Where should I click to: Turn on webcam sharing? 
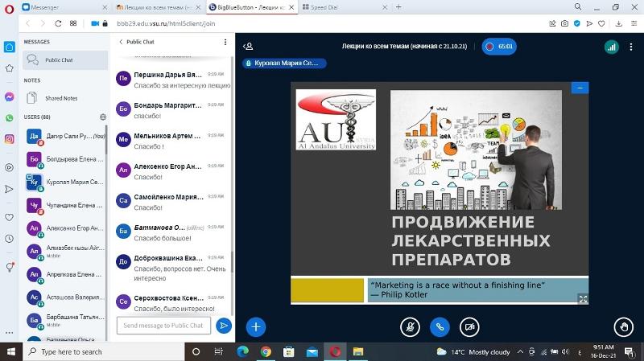pos(469,326)
